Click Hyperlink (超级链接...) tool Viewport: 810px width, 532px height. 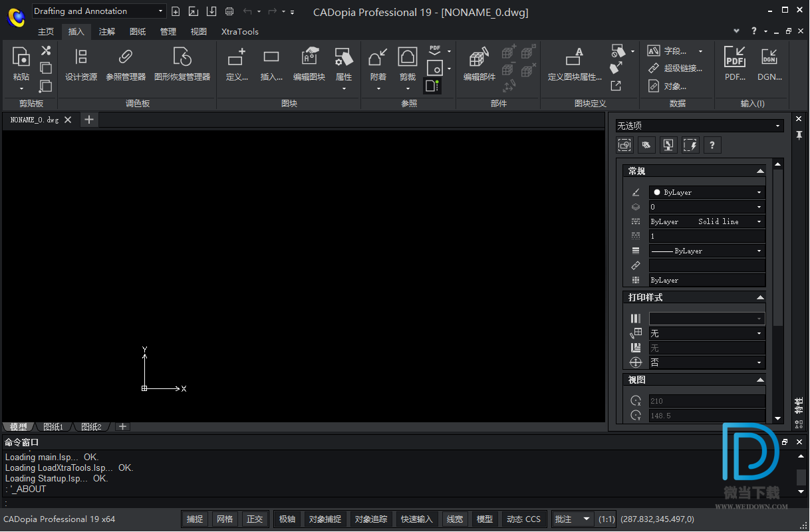point(674,68)
